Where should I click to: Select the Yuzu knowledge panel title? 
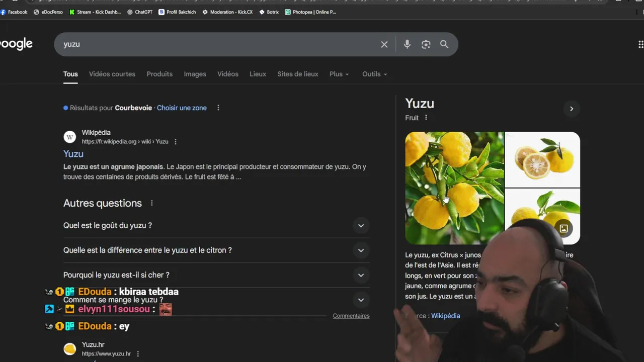coord(420,104)
